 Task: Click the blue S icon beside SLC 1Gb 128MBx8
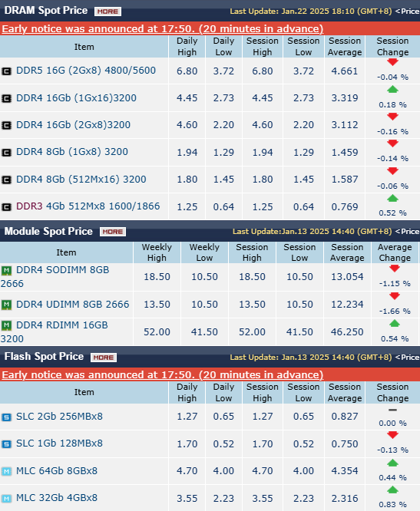pyautogui.click(x=6, y=444)
